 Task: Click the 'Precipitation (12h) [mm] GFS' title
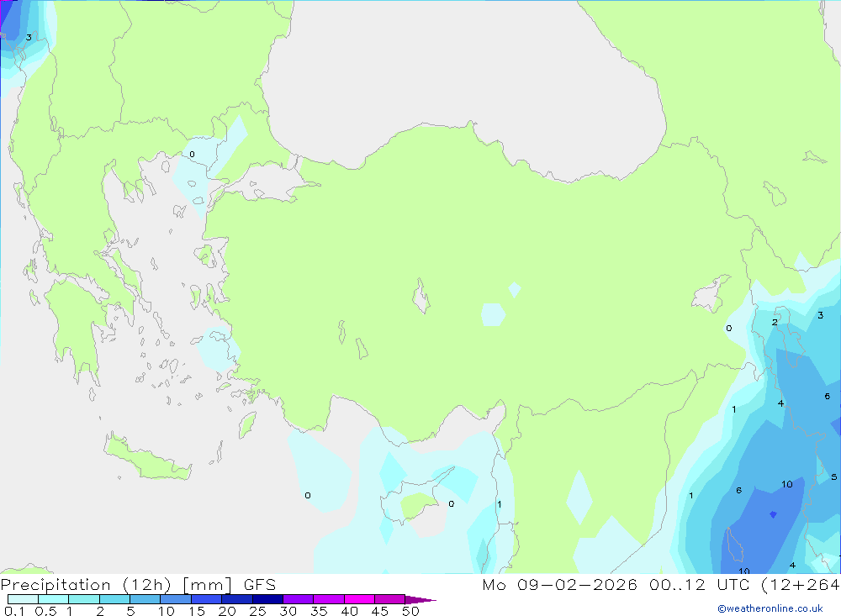pos(138,584)
